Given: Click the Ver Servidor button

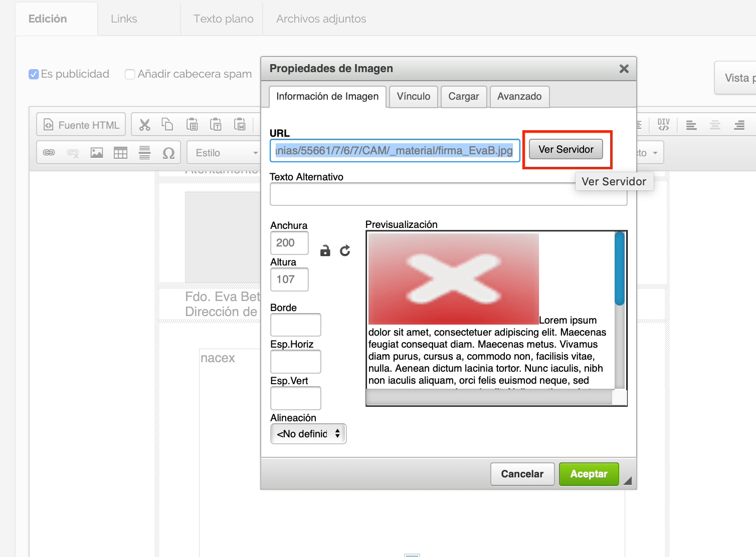Looking at the screenshot, I should point(565,149).
